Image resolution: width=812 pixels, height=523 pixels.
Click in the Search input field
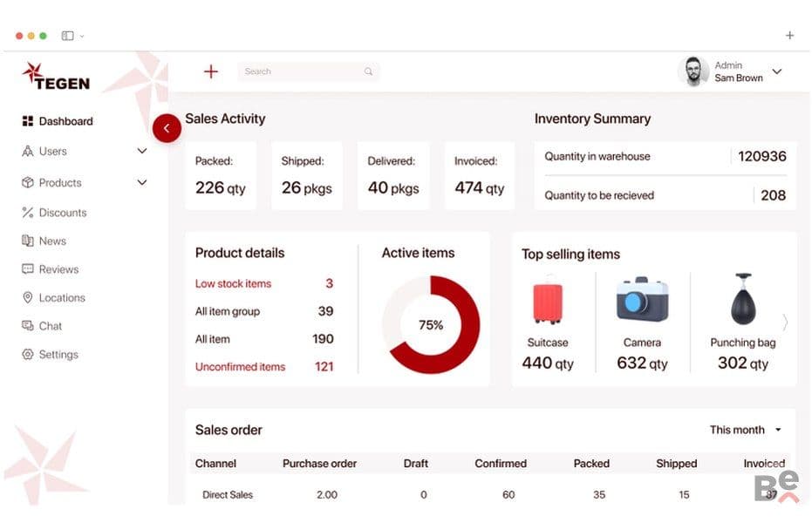308,71
